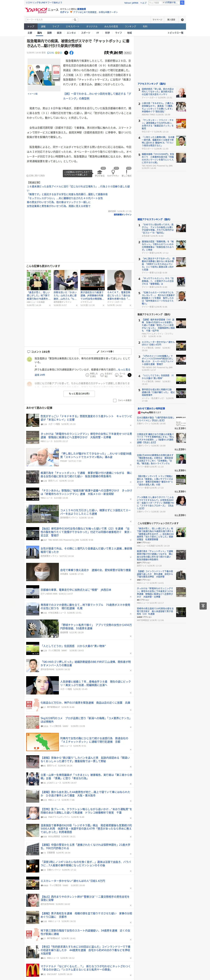Viewport: 210px width, 980px height.
Task: Play the 京都線の車掌 video thumbnail
Action: [x=33, y=592]
